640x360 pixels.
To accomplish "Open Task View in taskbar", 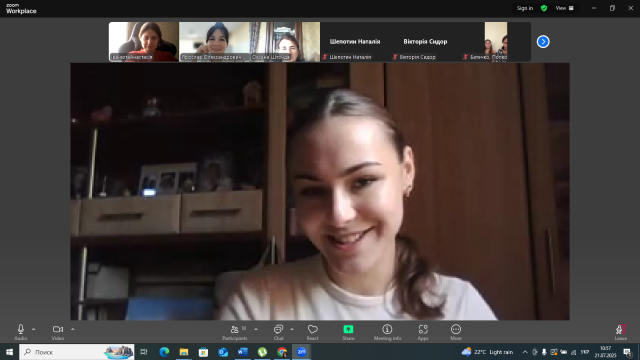I will click(x=144, y=352).
